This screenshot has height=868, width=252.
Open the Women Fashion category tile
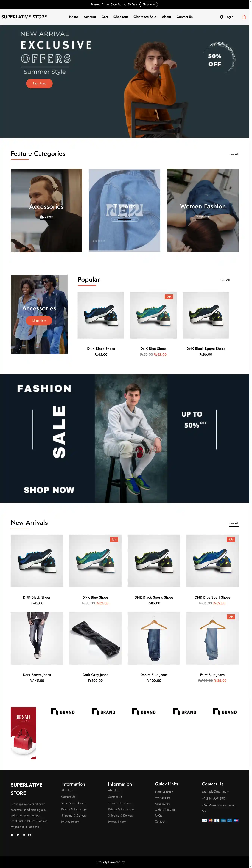click(203, 210)
